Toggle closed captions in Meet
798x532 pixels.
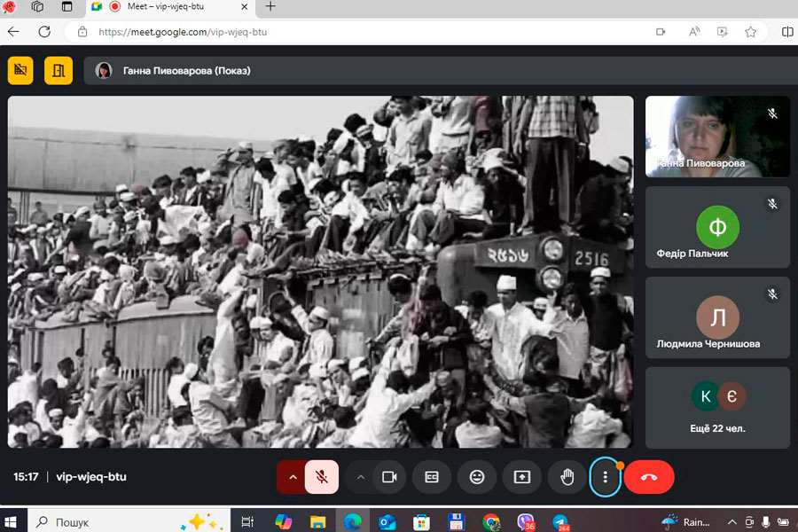432,477
